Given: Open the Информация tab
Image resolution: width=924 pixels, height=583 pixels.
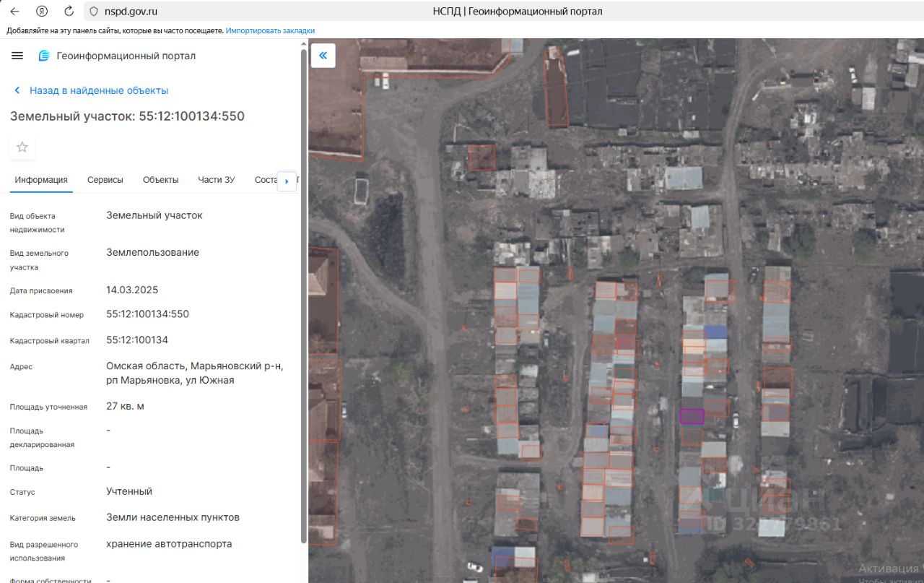Looking at the screenshot, I should point(41,180).
